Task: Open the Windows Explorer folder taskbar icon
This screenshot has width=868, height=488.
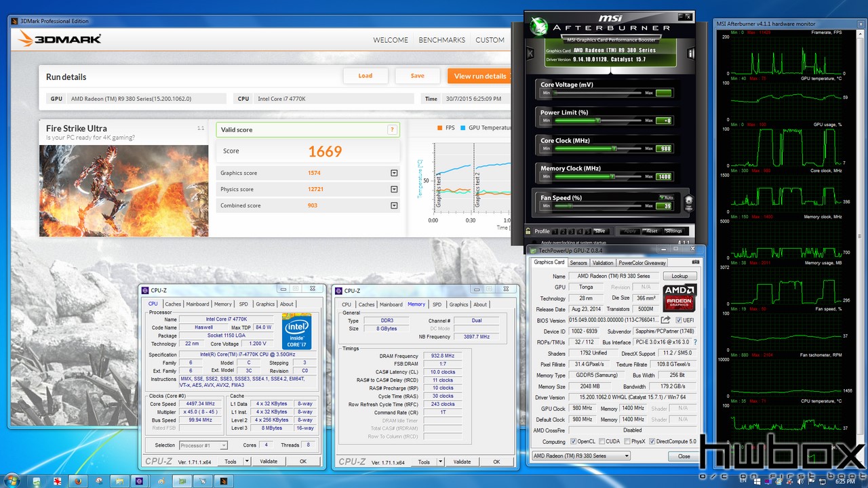Action: click(120, 481)
